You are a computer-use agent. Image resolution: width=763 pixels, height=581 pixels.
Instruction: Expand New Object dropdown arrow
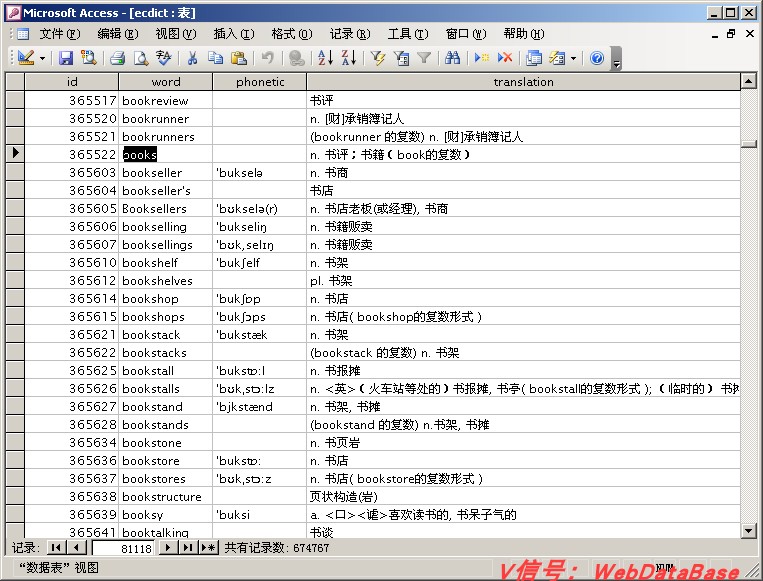pos(573,58)
